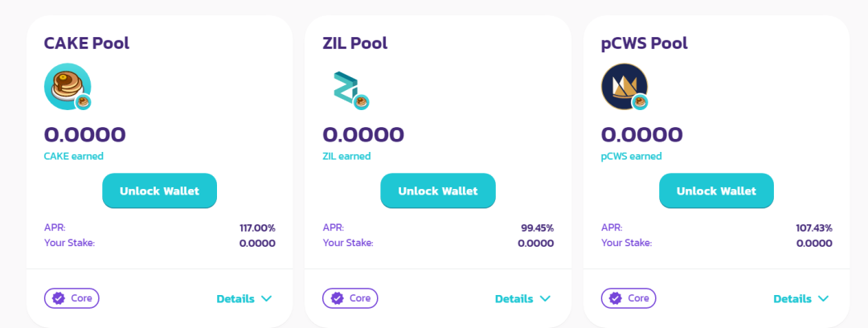Unlock Wallet in the CAKE Pool
The height and width of the screenshot is (328, 868).
pos(159,191)
